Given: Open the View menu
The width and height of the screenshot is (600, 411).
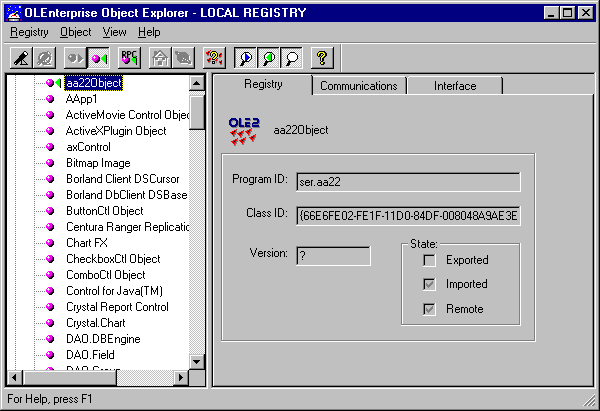Looking at the screenshot, I should (114, 32).
